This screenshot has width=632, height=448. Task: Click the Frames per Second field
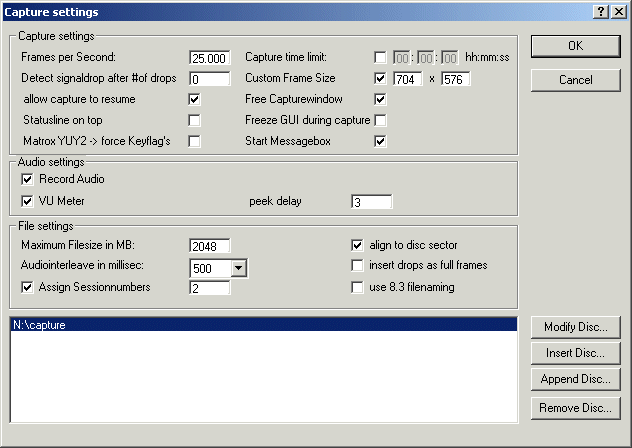click(x=210, y=58)
